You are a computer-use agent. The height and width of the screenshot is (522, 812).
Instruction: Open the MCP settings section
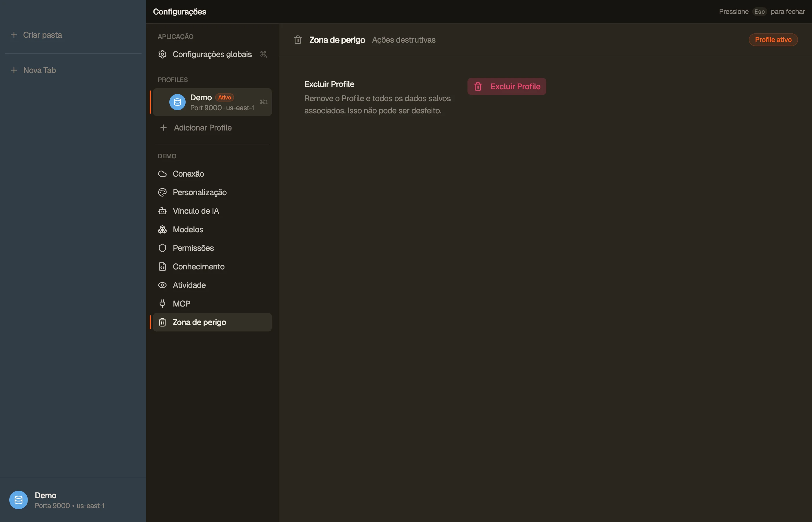point(212,304)
